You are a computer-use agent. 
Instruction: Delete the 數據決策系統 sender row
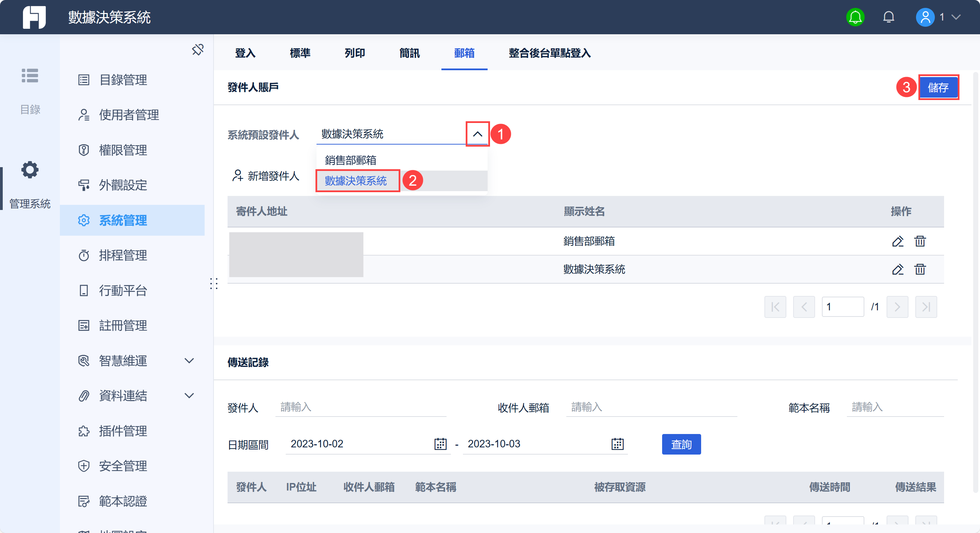pyautogui.click(x=920, y=270)
